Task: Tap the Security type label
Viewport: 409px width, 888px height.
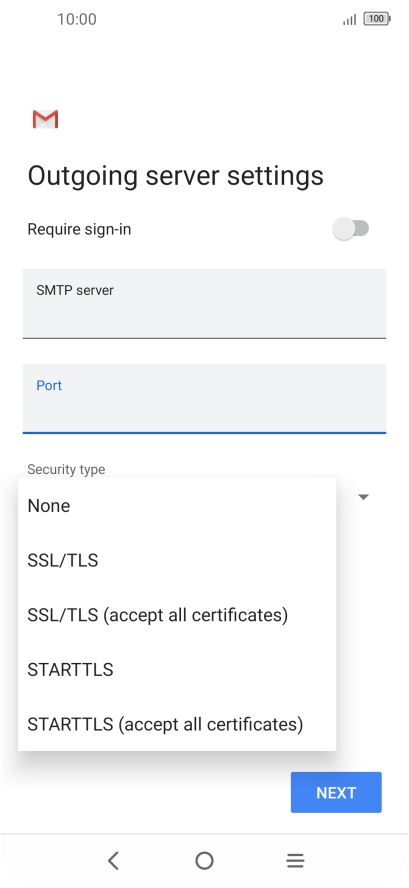Action: (66, 469)
